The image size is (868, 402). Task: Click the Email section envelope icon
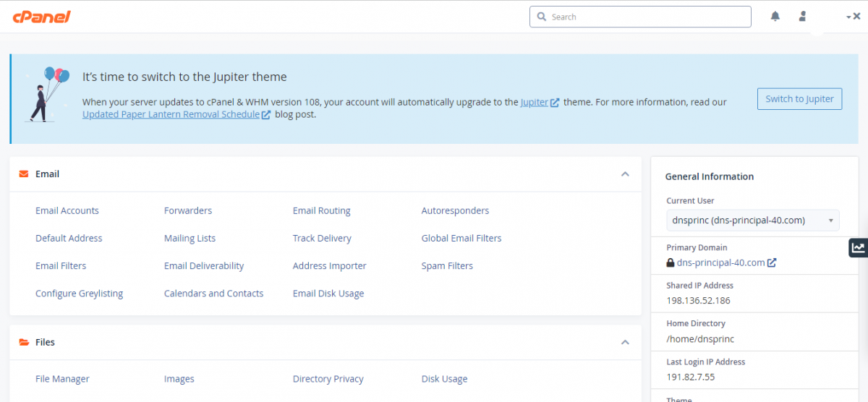click(x=24, y=174)
